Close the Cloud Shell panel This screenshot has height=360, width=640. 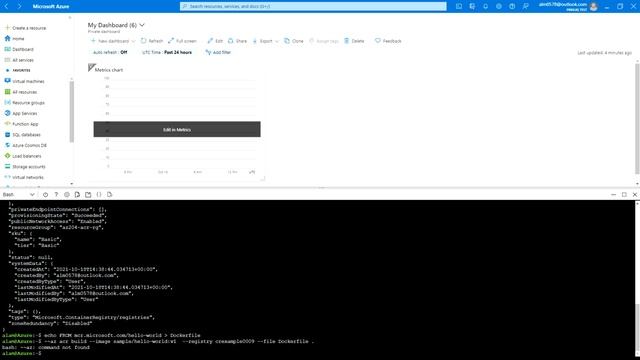click(x=635, y=195)
